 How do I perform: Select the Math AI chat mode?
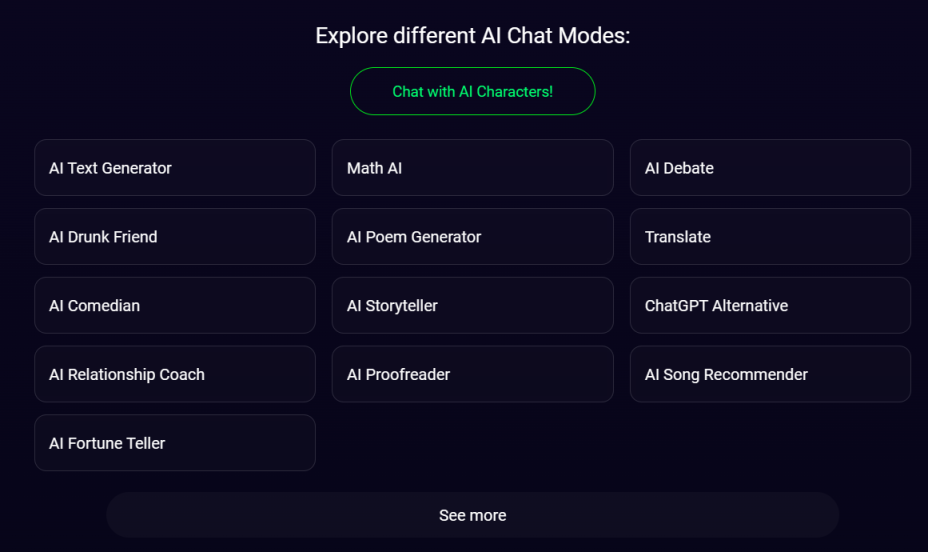pos(472,168)
